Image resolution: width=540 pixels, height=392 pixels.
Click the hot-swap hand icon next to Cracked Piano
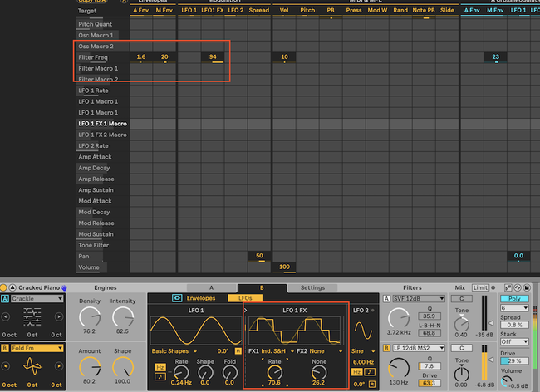tap(65, 287)
